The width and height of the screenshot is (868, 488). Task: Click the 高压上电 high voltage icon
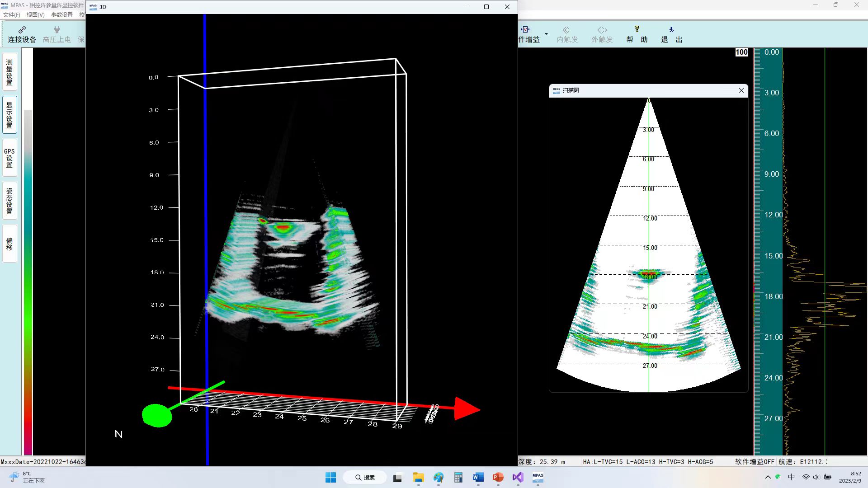tap(57, 30)
